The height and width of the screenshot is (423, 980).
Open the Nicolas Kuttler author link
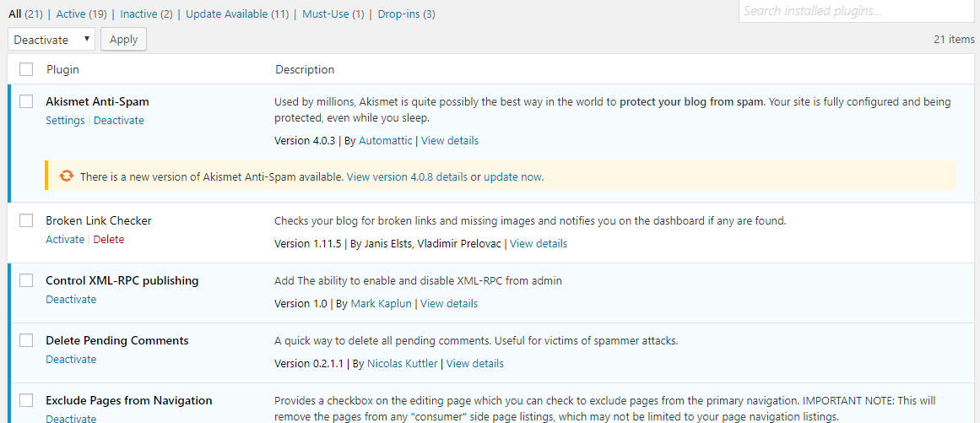pyautogui.click(x=403, y=364)
